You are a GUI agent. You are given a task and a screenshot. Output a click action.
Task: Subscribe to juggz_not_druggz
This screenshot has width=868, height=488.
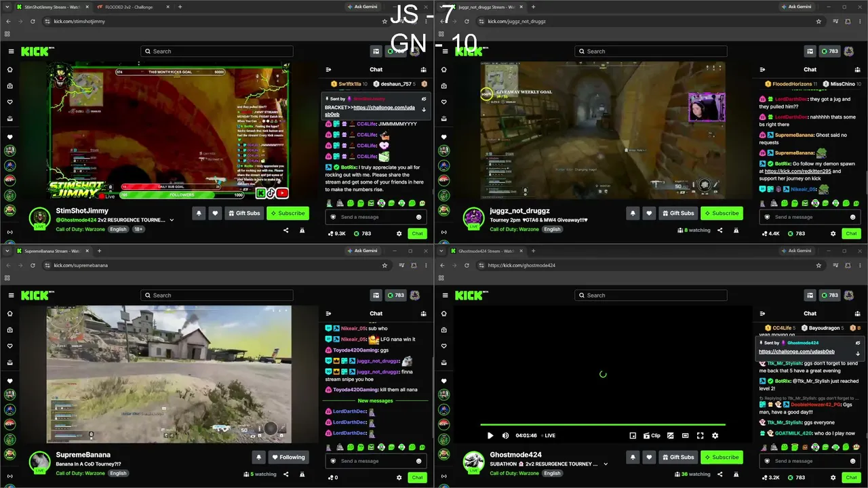(x=722, y=213)
